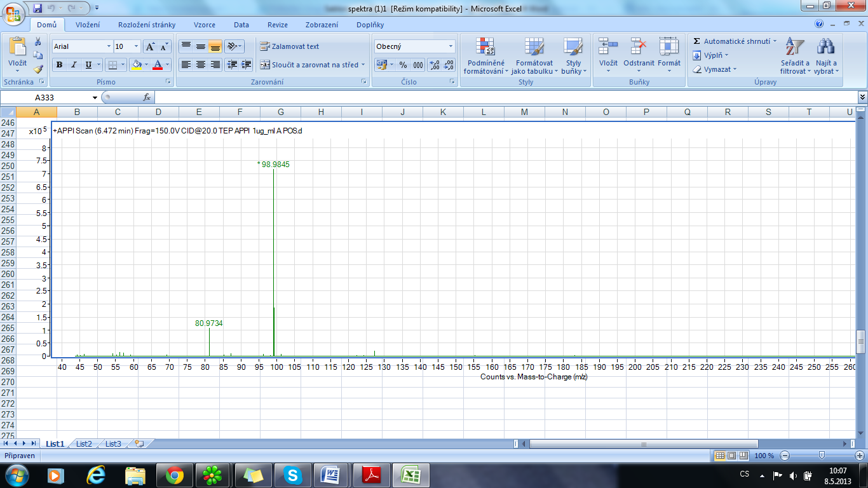Open the Doplňky ribbon tab
868x488 pixels.
pos(370,25)
